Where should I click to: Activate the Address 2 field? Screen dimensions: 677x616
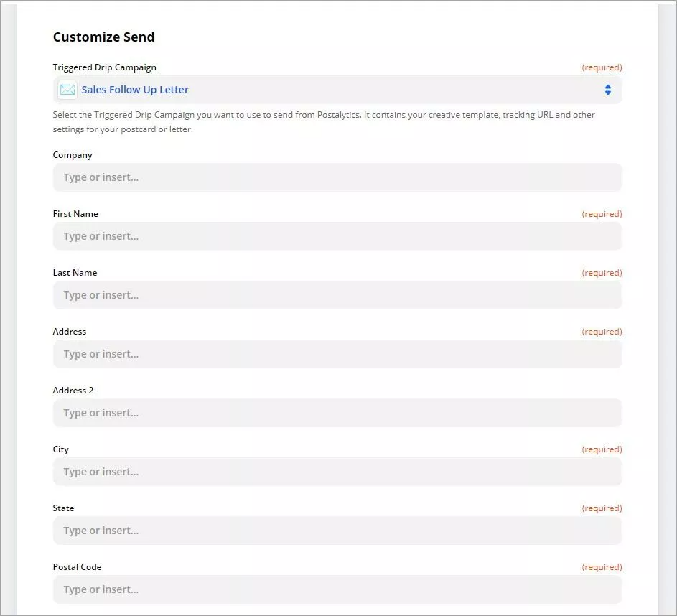tap(337, 413)
